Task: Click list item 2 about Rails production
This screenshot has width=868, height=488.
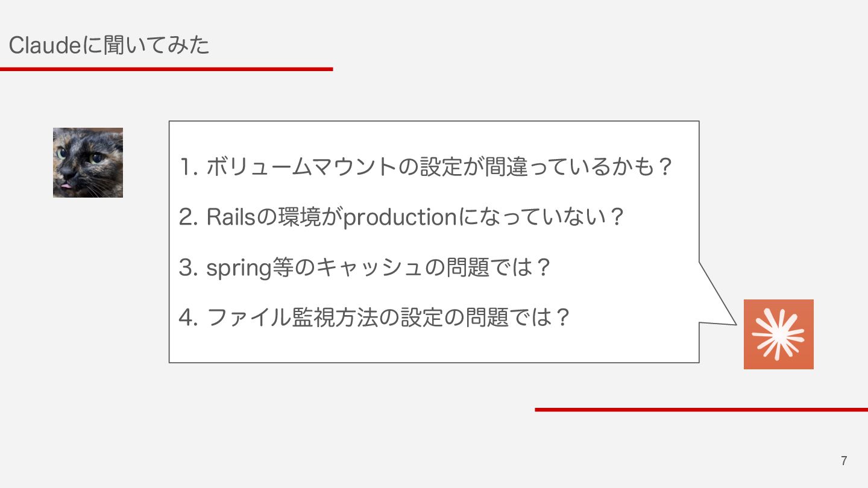Action: [x=401, y=217]
